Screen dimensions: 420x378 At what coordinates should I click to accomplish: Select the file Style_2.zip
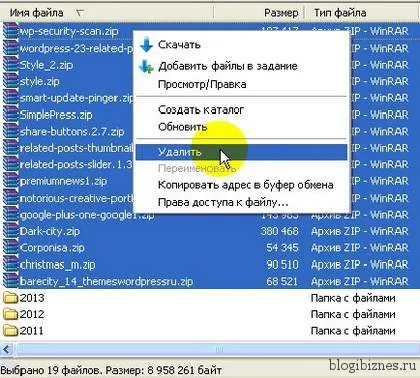46,65
